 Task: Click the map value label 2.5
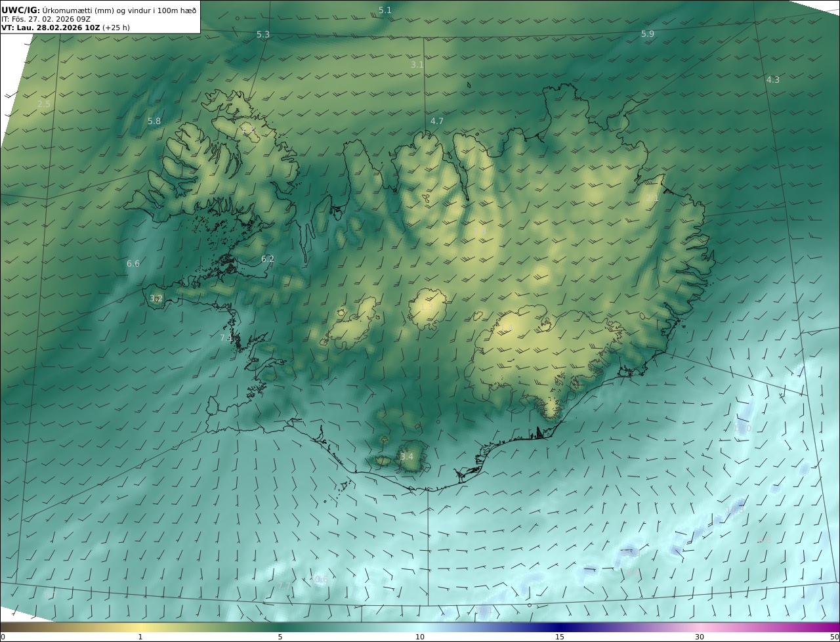(44, 104)
